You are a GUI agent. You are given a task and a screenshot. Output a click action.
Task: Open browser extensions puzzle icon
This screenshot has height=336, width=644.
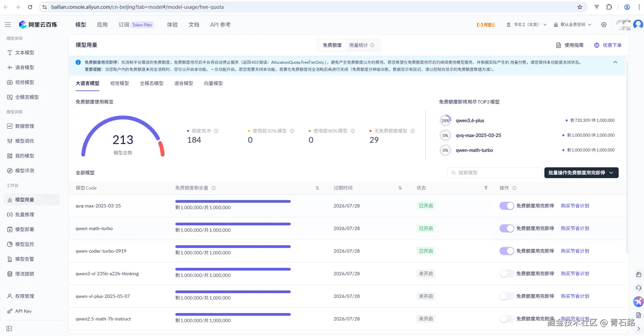609,7
